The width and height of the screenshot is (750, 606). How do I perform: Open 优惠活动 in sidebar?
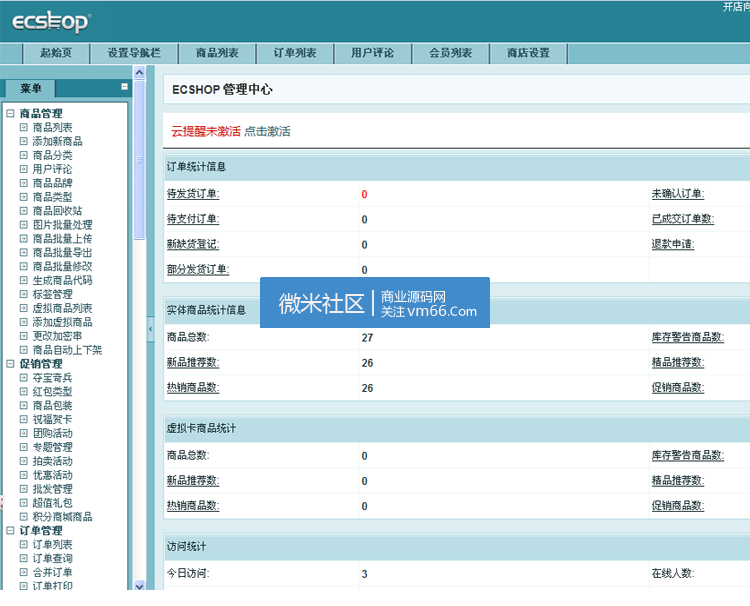[52, 475]
